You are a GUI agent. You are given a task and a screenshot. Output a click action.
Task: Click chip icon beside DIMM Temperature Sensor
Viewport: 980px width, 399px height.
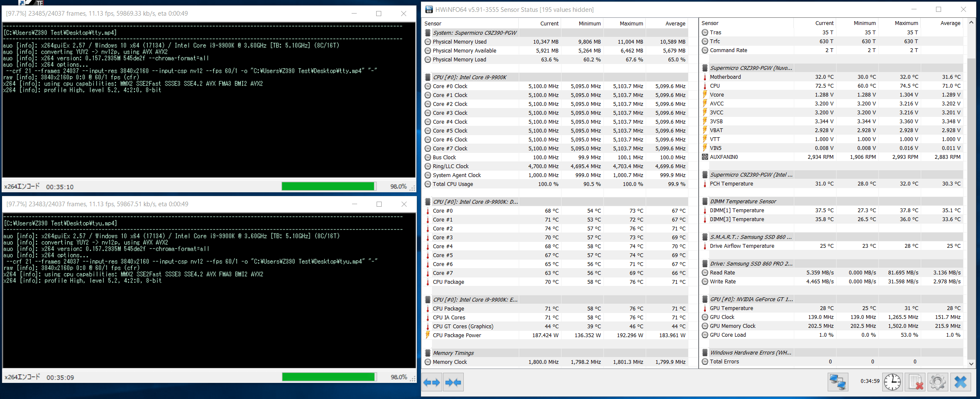coord(705,201)
